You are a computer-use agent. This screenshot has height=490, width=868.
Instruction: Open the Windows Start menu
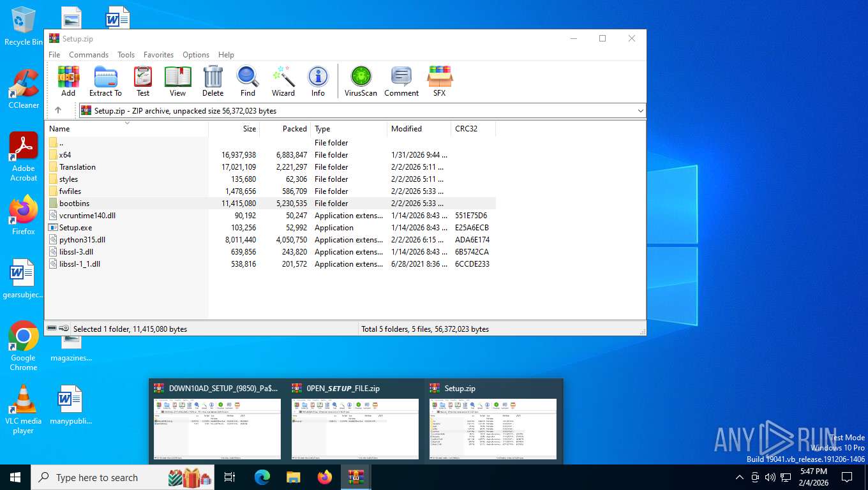click(x=15, y=477)
